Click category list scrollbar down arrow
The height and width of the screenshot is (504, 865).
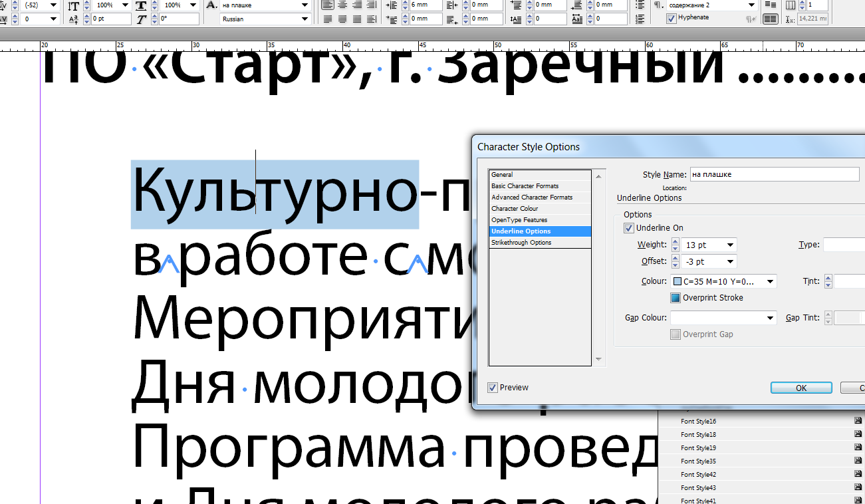(x=599, y=360)
